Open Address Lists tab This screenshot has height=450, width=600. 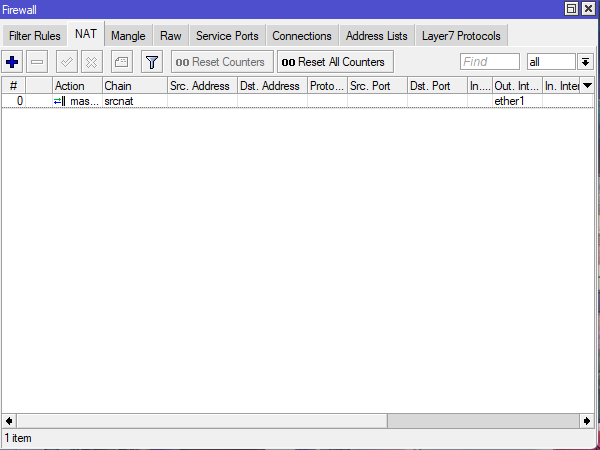(377, 36)
